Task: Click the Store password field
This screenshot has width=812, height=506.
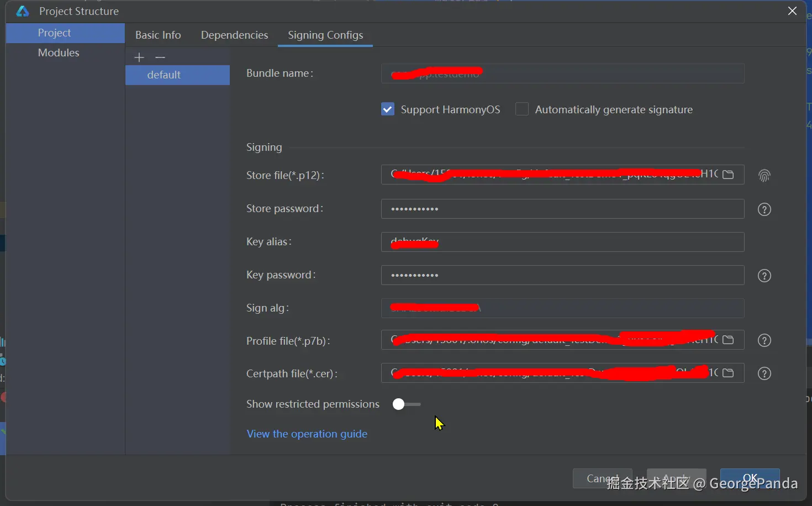Action: 562,209
